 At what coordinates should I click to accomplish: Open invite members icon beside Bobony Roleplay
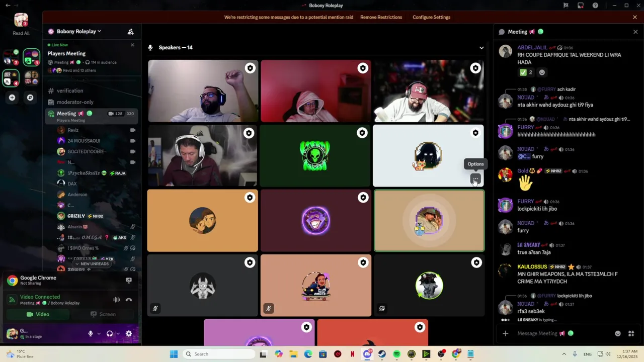[x=130, y=31]
